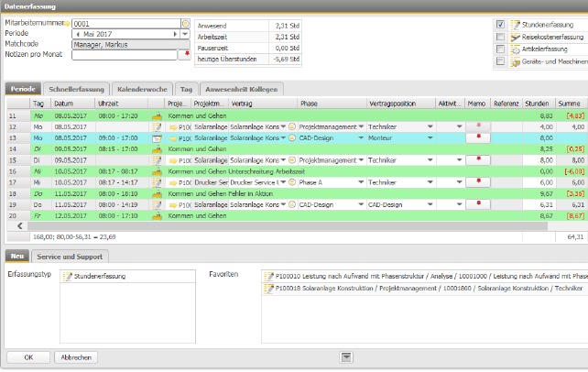
Task: Click the Geräte- und Maschinen icon
Action: [x=516, y=62]
